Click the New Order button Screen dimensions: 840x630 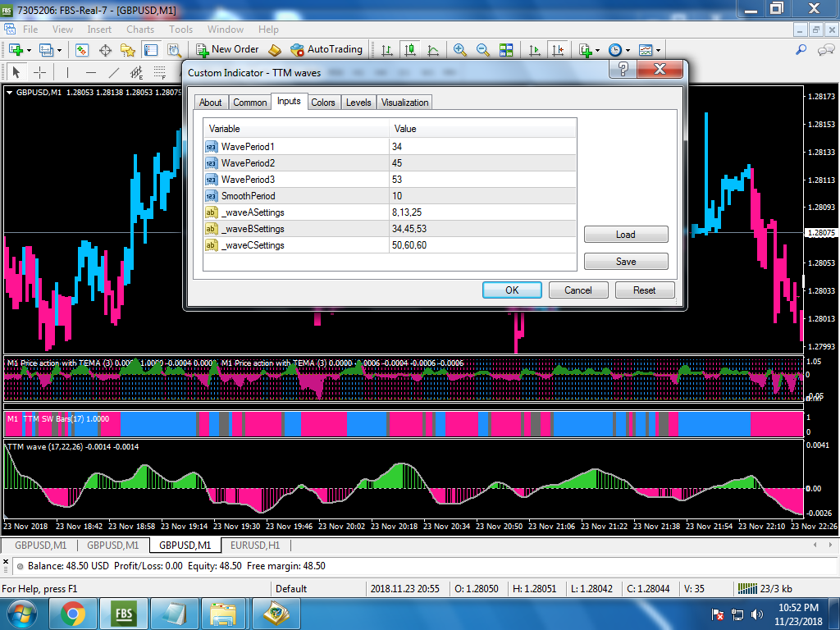coord(227,49)
